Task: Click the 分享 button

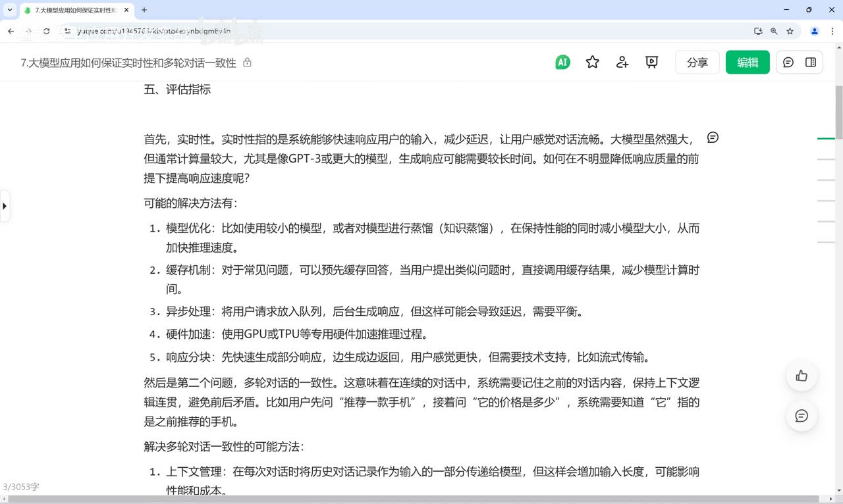Action: click(x=697, y=63)
